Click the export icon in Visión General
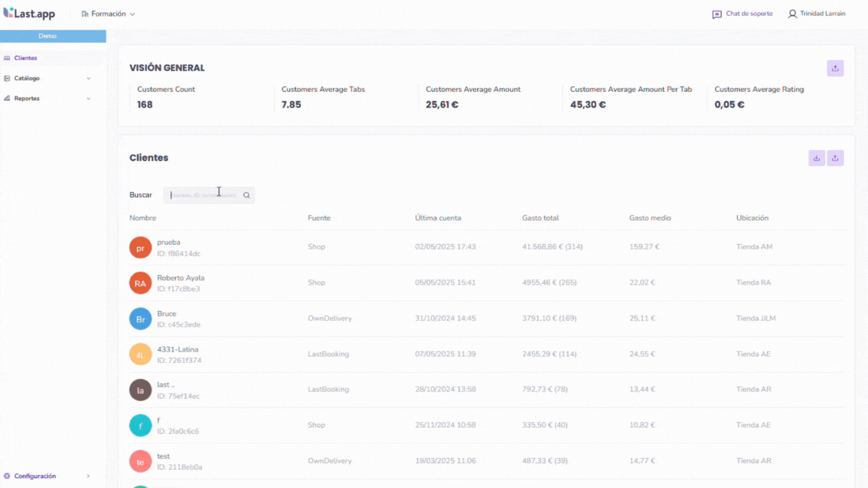 [x=835, y=69]
